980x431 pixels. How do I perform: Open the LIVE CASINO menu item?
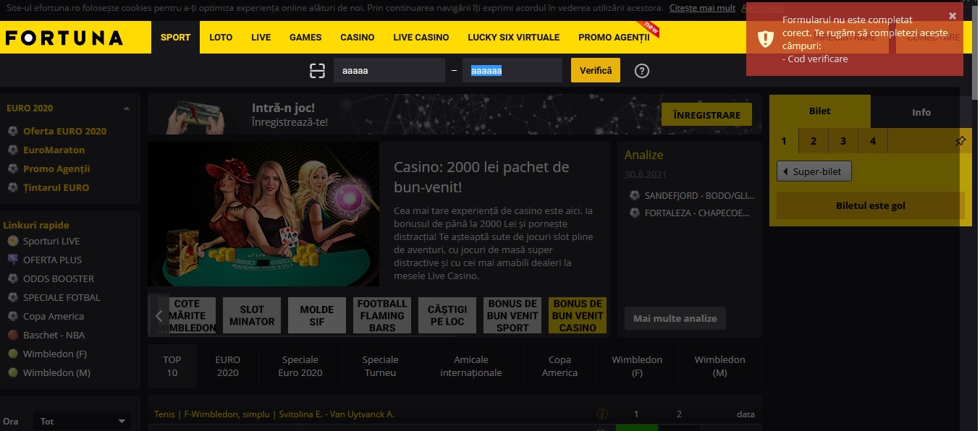coord(421,38)
